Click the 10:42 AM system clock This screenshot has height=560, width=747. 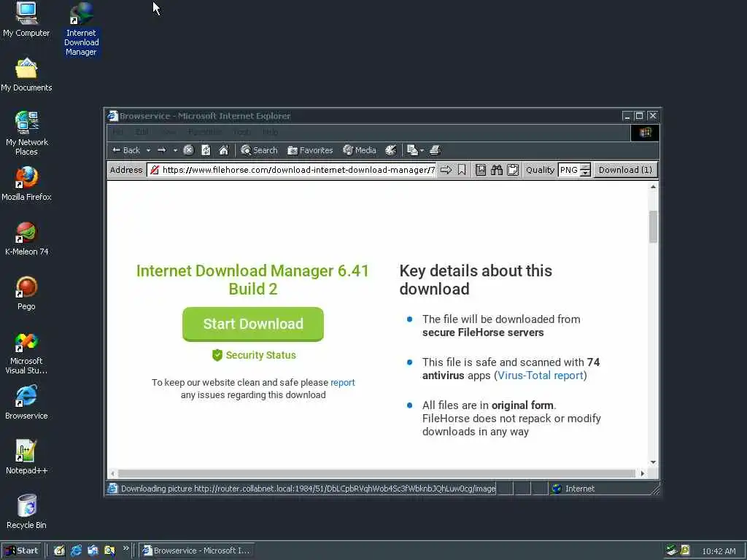[x=719, y=551]
